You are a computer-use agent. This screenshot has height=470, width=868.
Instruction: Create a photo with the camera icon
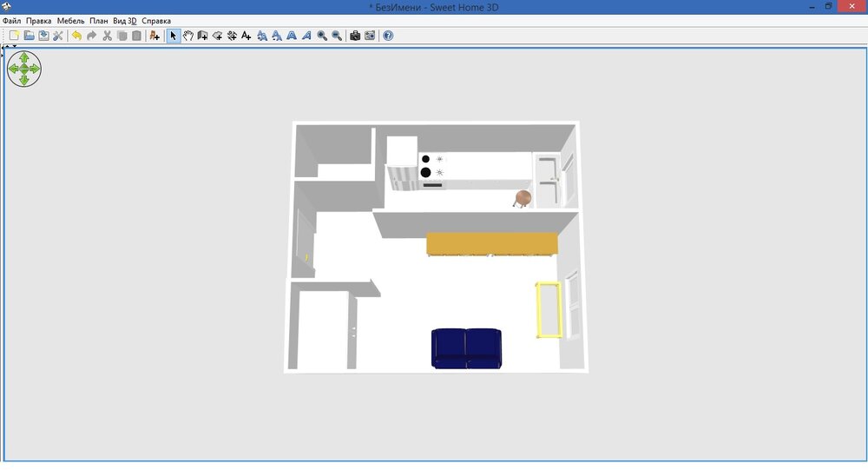click(x=355, y=36)
